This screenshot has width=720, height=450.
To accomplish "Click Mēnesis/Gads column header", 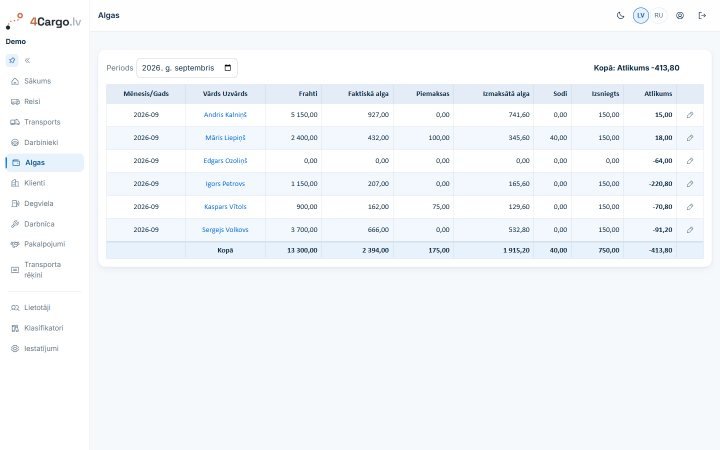I will coord(146,94).
